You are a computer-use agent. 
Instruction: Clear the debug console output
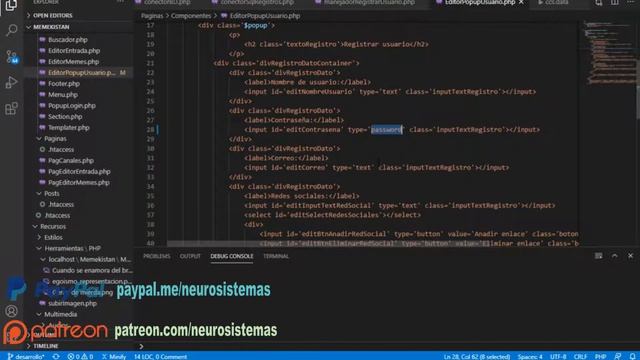(x=598, y=256)
